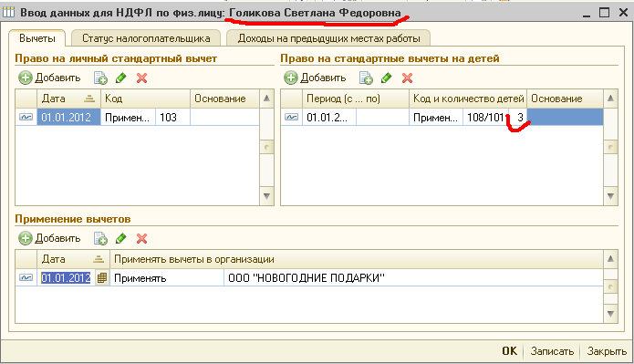This screenshot has width=634, height=364.
Task: Save with Записать button
Action: tap(552, 351)
